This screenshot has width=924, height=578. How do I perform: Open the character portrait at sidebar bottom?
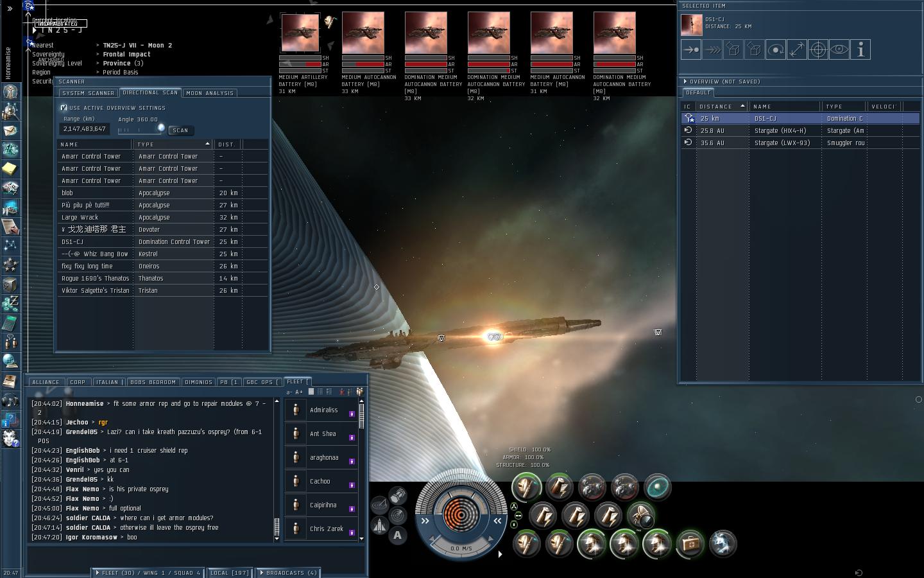coord(10,439)
